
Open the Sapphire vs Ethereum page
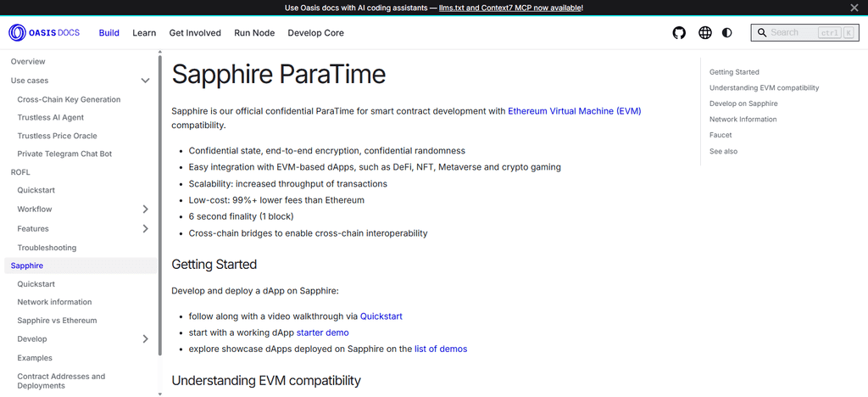[x=57, y=321]
